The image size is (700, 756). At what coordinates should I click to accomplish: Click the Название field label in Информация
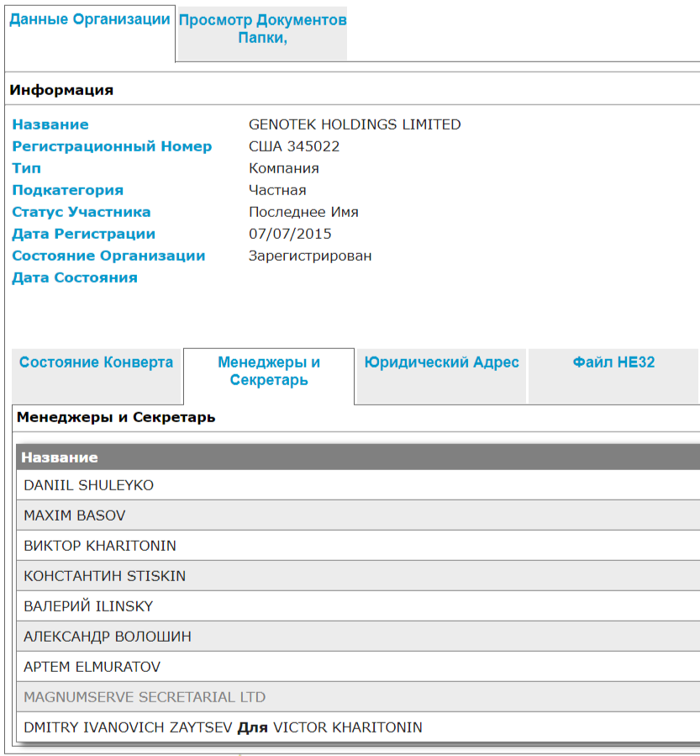click(x=50, y=124)
